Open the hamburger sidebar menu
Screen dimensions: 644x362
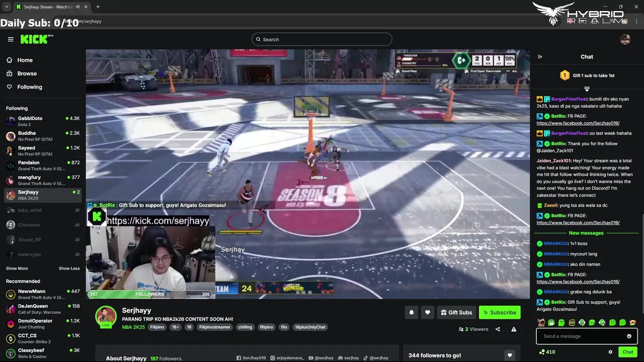(x=11, y=39)
